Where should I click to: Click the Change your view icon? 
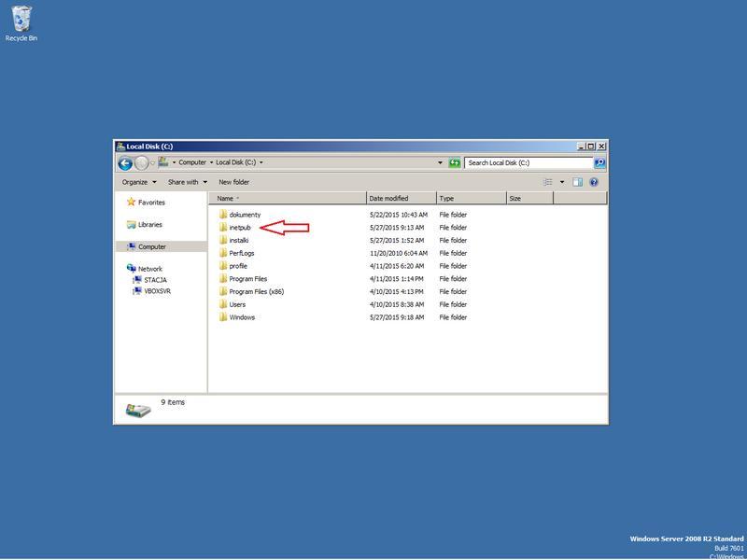(x=548, y=182)
